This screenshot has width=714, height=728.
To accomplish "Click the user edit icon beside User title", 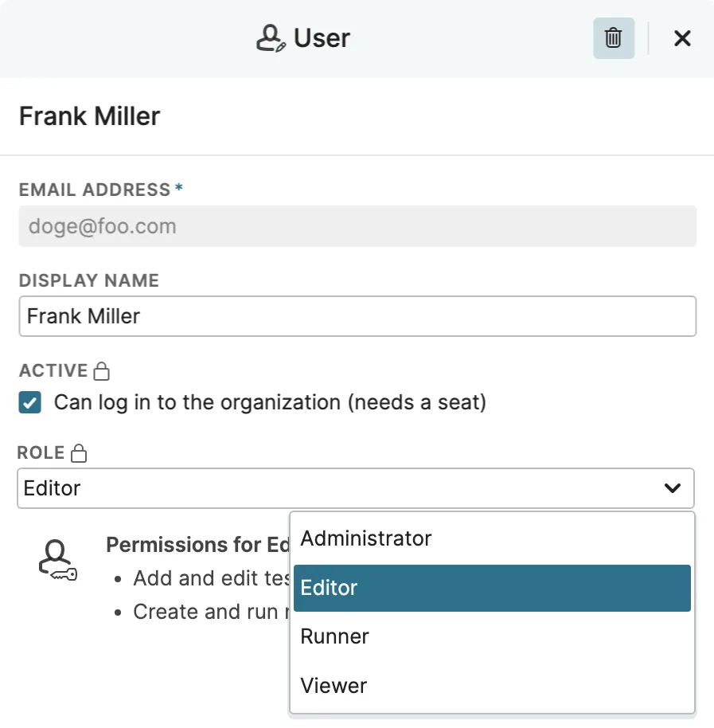I will (x=271, y=38).
